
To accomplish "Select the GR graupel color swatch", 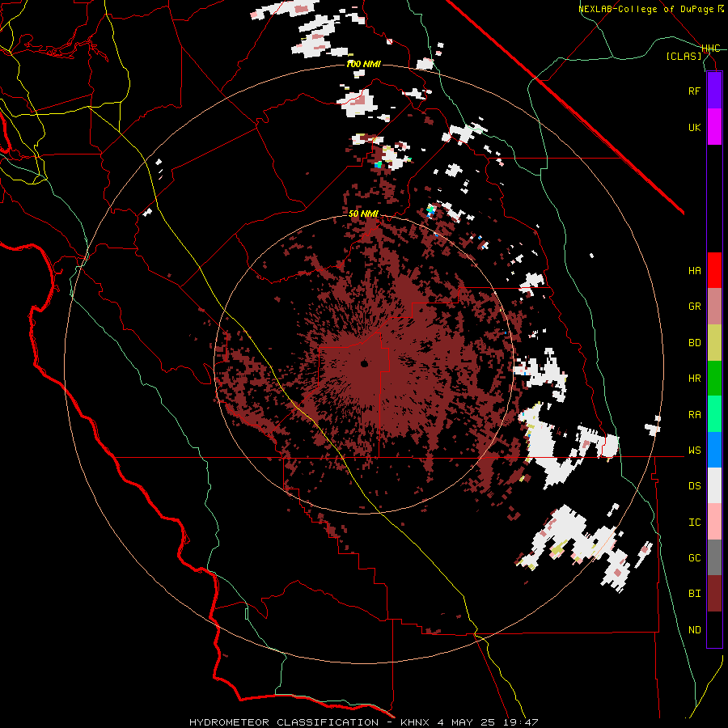I will click(x=714, y=307).
